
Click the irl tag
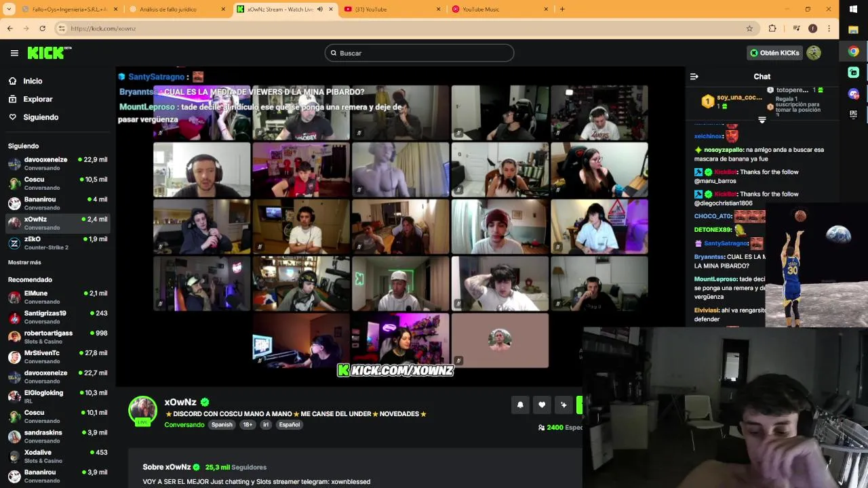tap(266, 425)
